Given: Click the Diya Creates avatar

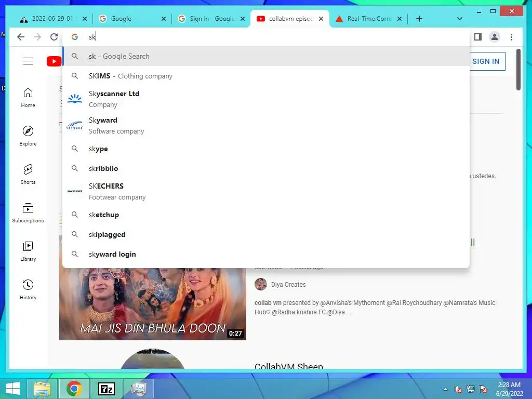Looking at the screenshot, I should click(261, 284).
